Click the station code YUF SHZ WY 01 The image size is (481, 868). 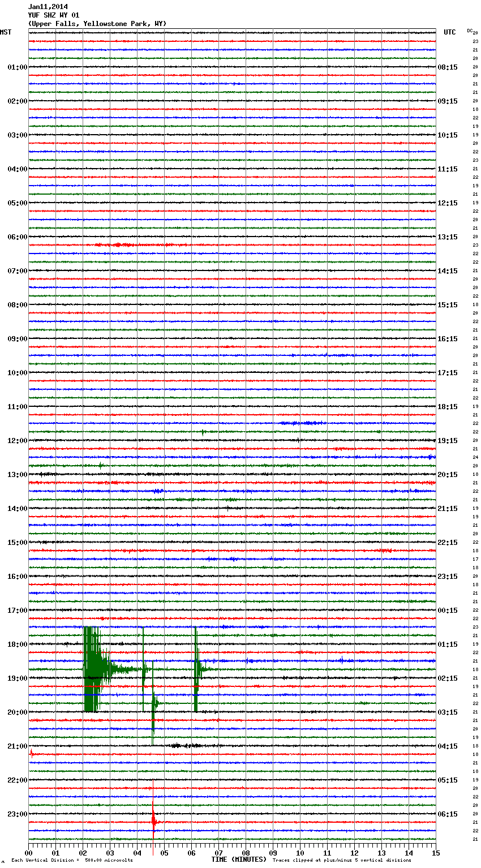pyautogui.click(x=54, y=15)
